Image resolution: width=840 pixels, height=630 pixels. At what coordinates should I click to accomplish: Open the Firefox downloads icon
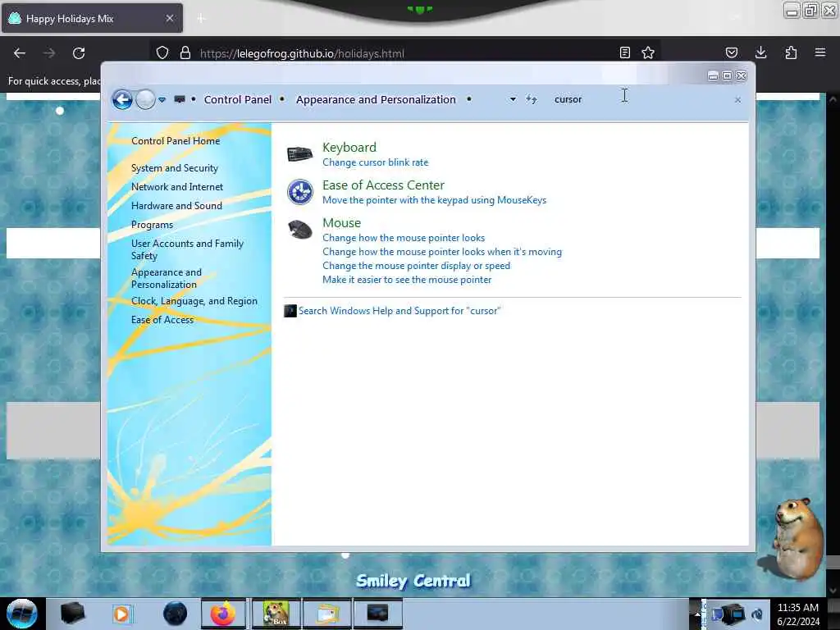(760, 52)
